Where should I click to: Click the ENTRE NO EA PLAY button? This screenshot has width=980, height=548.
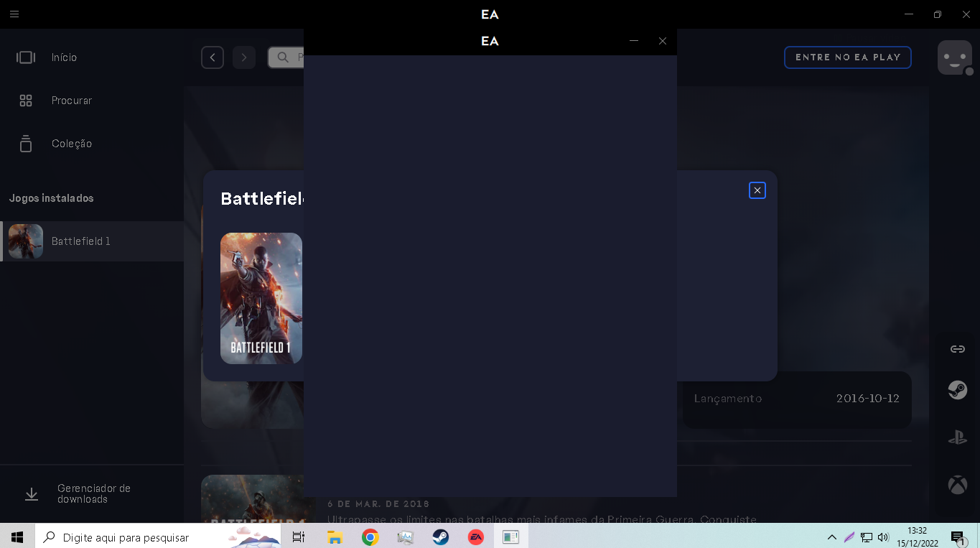coord(848,57)
